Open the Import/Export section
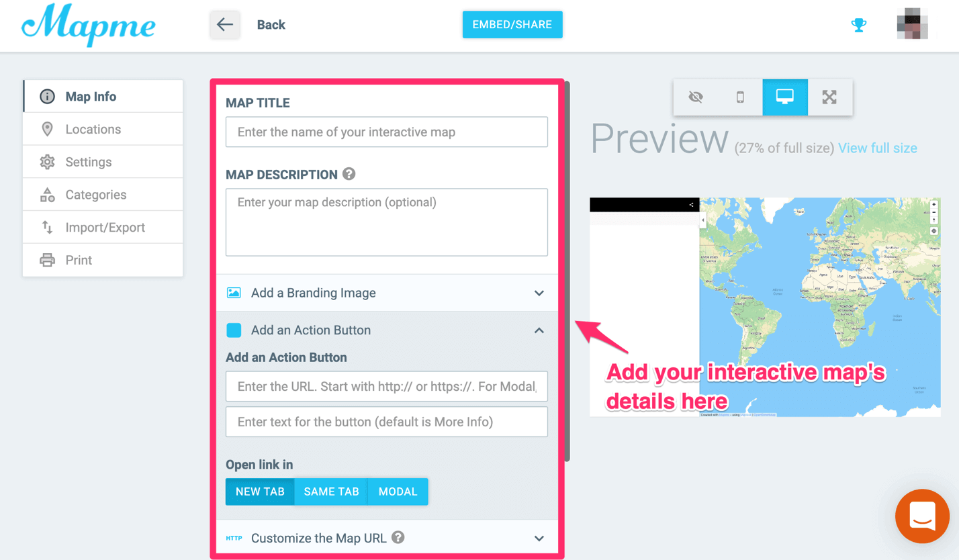Viewport: 959px width, 560px height. coord(103,228)
